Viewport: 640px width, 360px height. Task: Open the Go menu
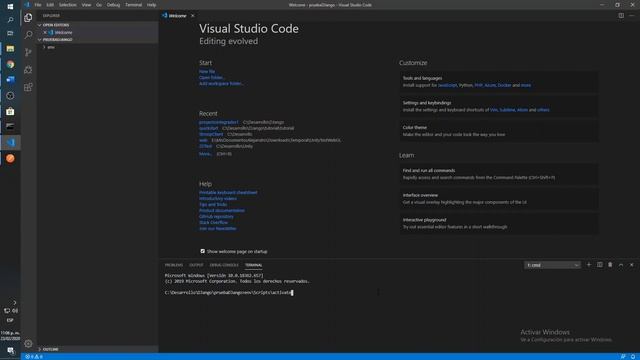tap(99, 5)
